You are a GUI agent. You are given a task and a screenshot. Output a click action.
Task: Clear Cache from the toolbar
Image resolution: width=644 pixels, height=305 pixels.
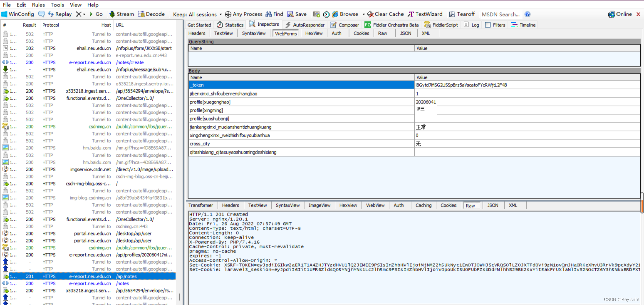(385, 14)
